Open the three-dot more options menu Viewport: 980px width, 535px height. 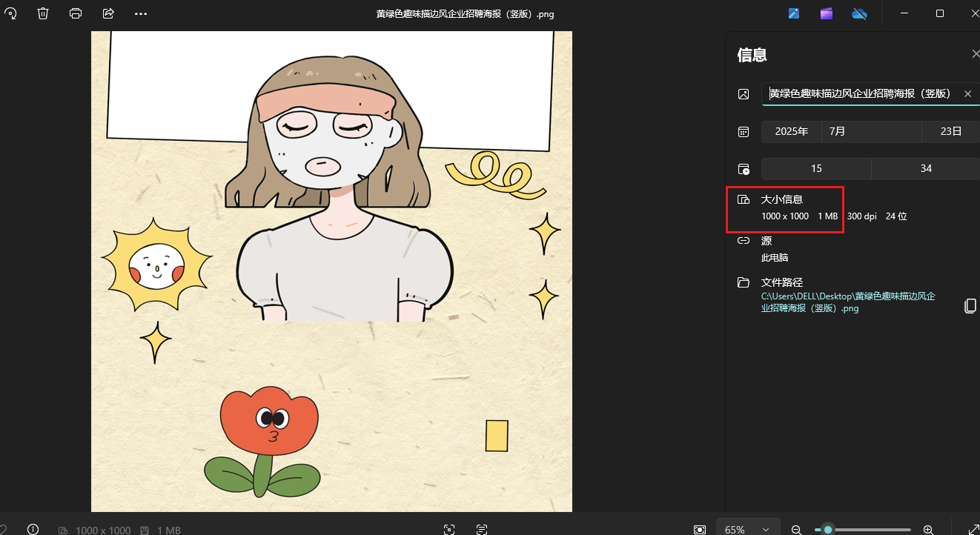(x=141, y=13)
